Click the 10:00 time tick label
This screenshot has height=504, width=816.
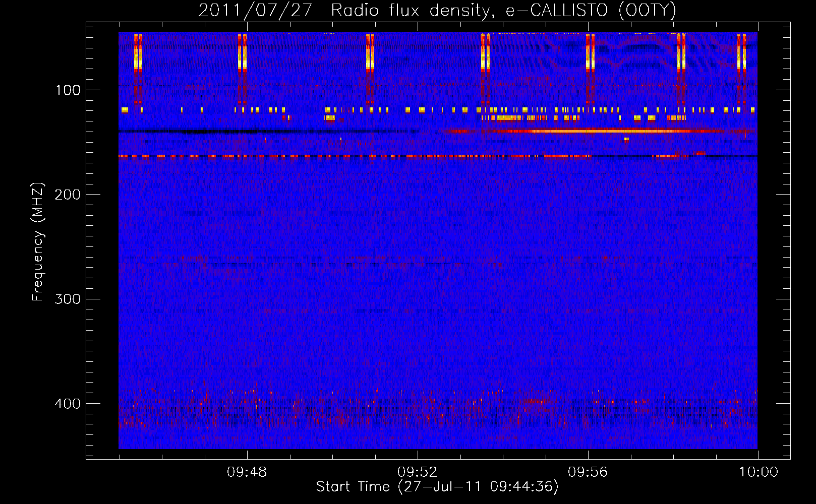[x=759, y=472]
